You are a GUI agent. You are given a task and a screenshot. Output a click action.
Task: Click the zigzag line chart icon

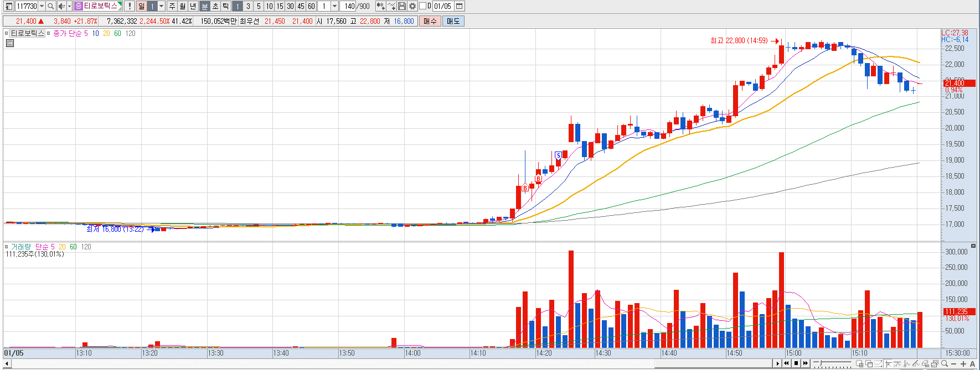pyautogui.click(x=907, y=364)
